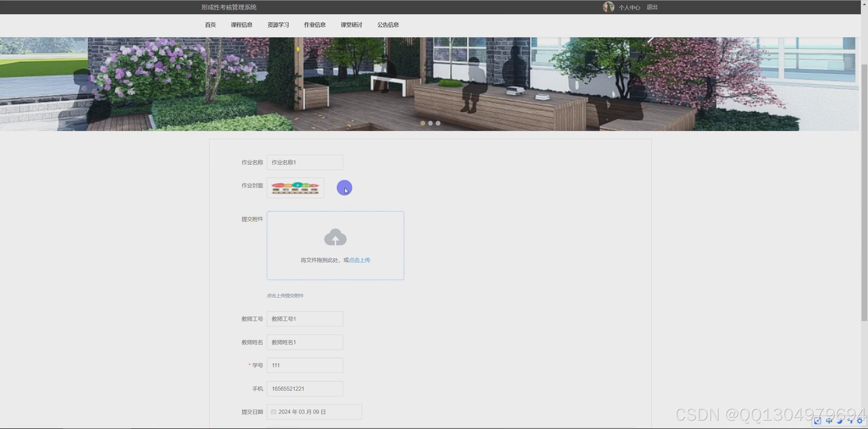Switch to the third carousel dot
The width and height of the screenshot is (868, 429).
(x=438, y=123)
